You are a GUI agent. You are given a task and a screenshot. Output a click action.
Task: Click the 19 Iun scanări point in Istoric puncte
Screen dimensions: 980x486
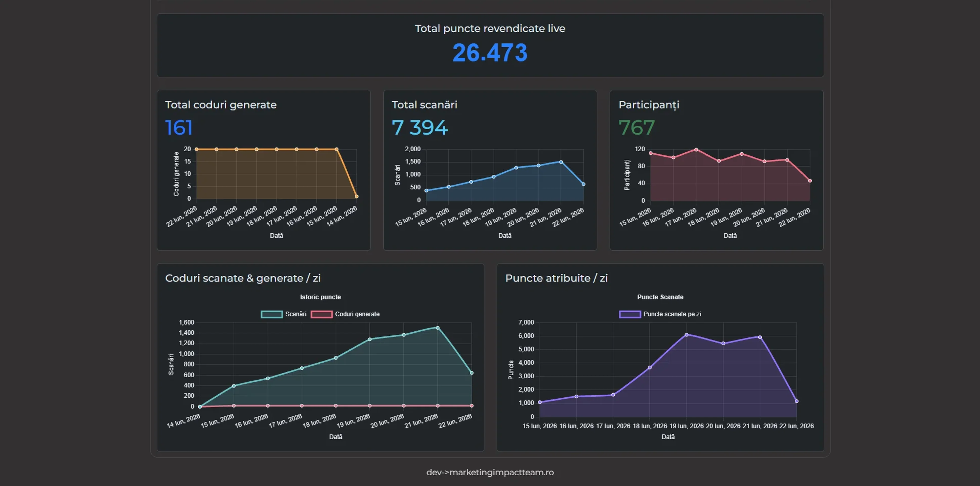tap(369, 339)
